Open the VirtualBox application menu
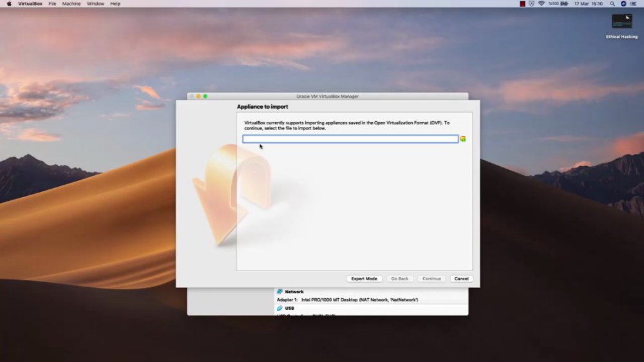The image size is (644, 362). coord(30,4)
